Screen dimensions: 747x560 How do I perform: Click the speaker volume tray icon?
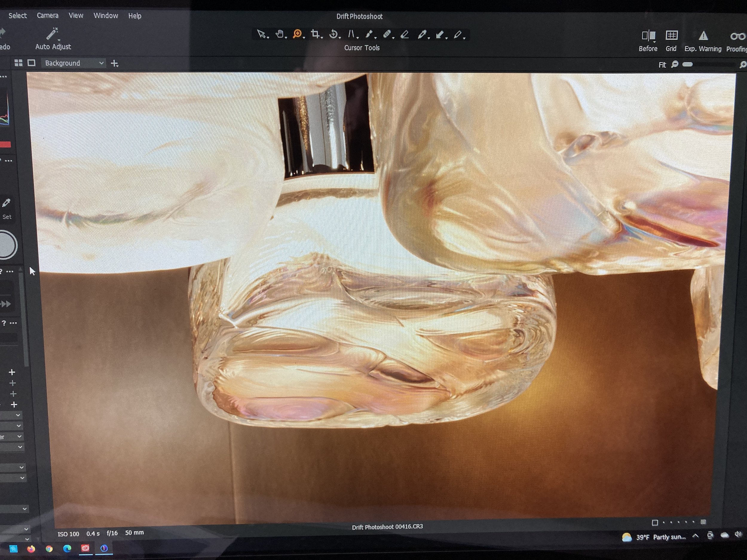[739, 534]
